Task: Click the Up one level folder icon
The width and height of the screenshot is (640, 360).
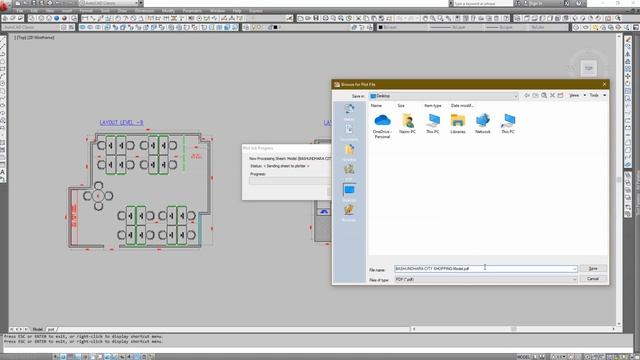Action: tap(536, 96)
